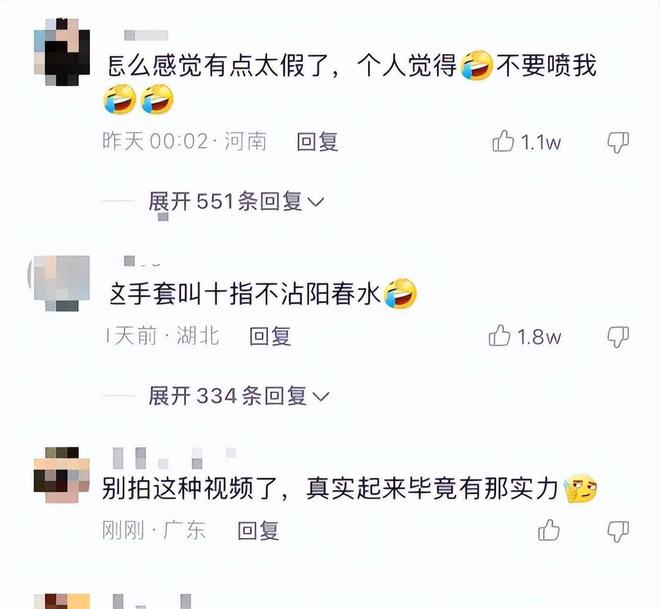Open the third commenter's sunglasses avatar
The width and height of the screenshot is (660, 609).
click(62, 474)
